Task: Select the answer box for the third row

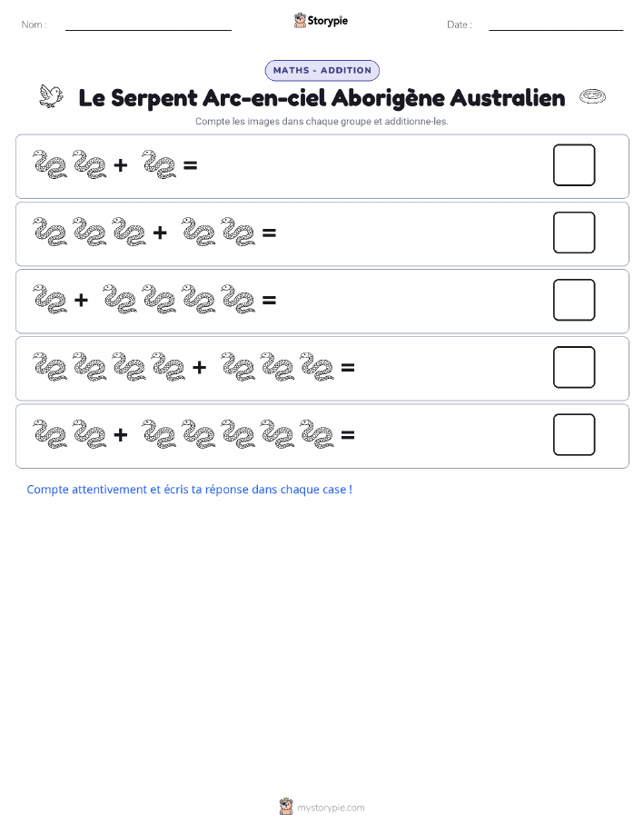Action: (574, 300)
